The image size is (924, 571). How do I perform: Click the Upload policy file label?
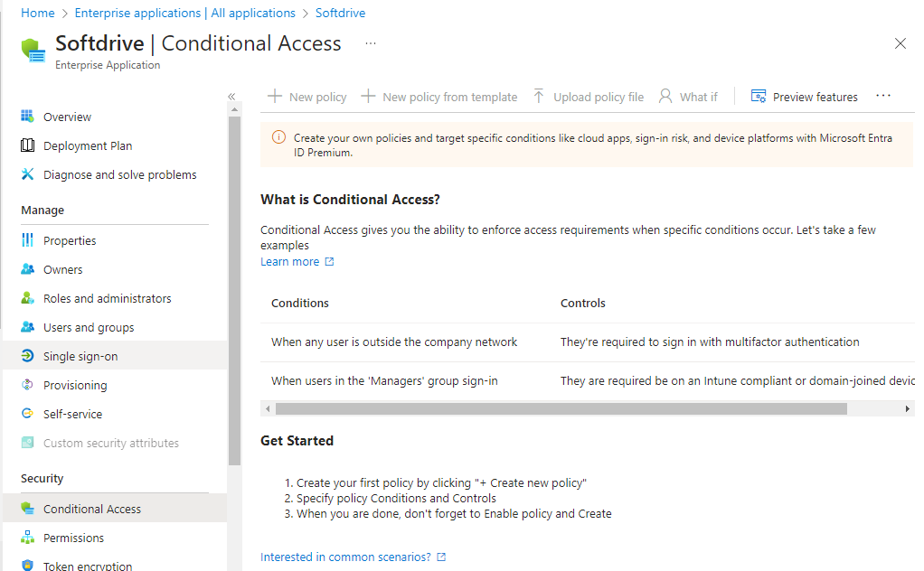point(599,98)
